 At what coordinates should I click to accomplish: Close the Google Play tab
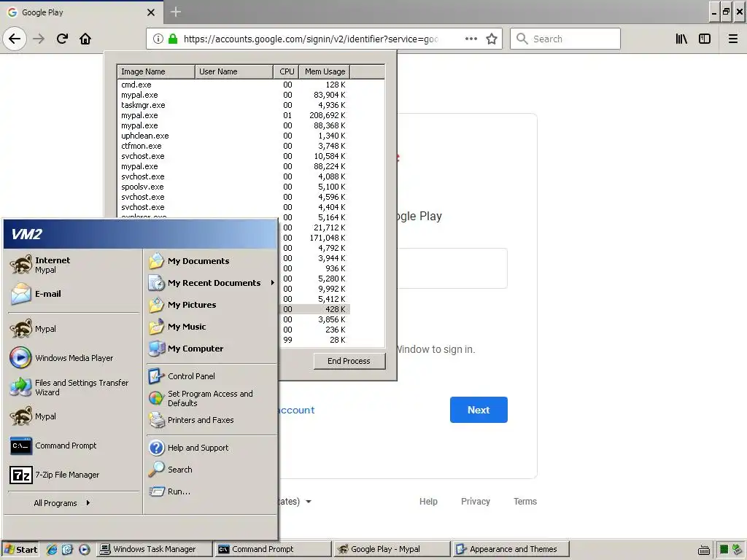pos(151,12)
